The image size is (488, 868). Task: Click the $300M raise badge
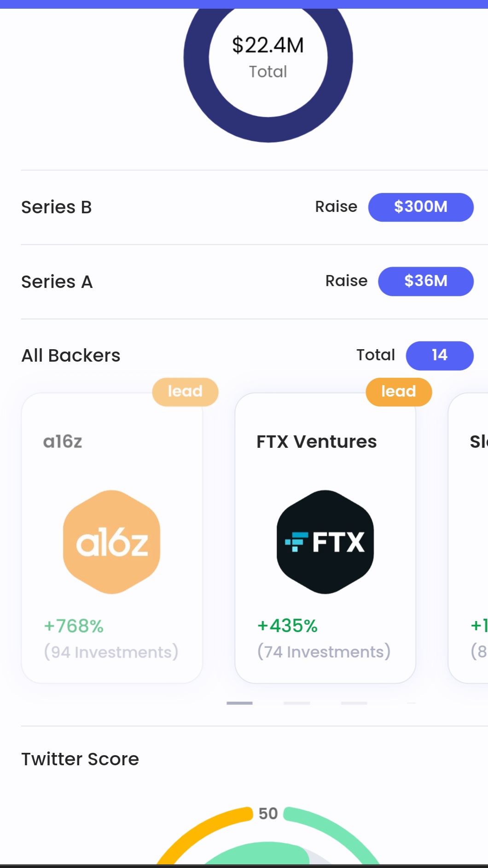point(421,207)
